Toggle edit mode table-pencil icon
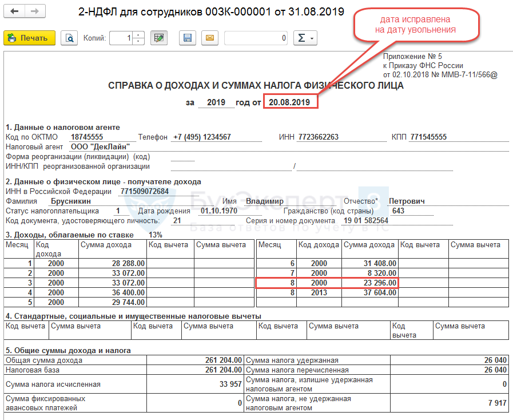 [x=159, y=38]
